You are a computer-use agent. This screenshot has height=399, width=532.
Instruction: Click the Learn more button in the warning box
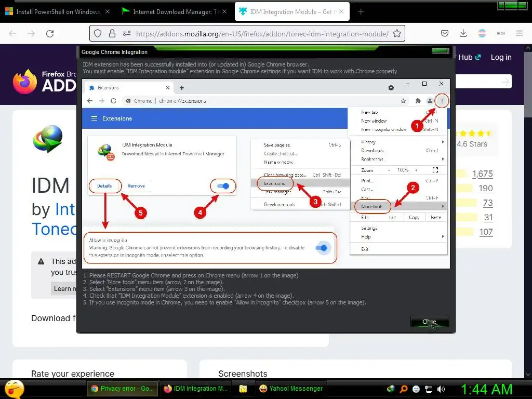tap(64, 289)
